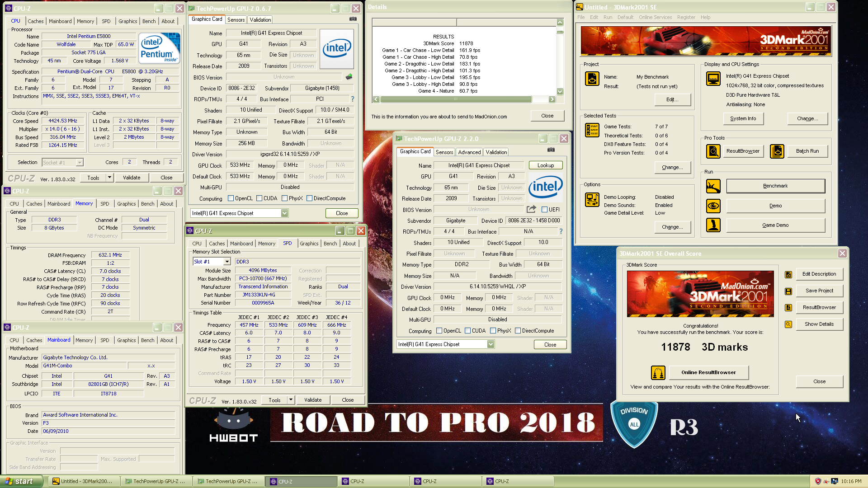
Task: Click the Benchmark run icon
Action: [x=713, y=186]
